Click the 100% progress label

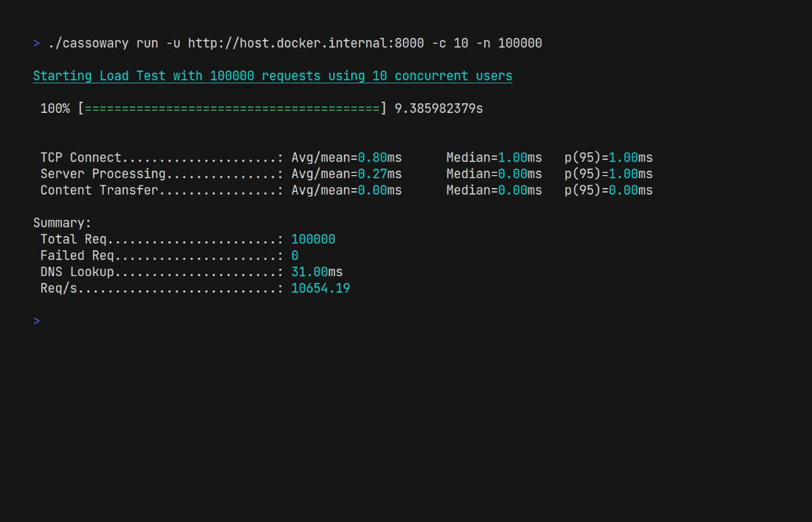55,109
